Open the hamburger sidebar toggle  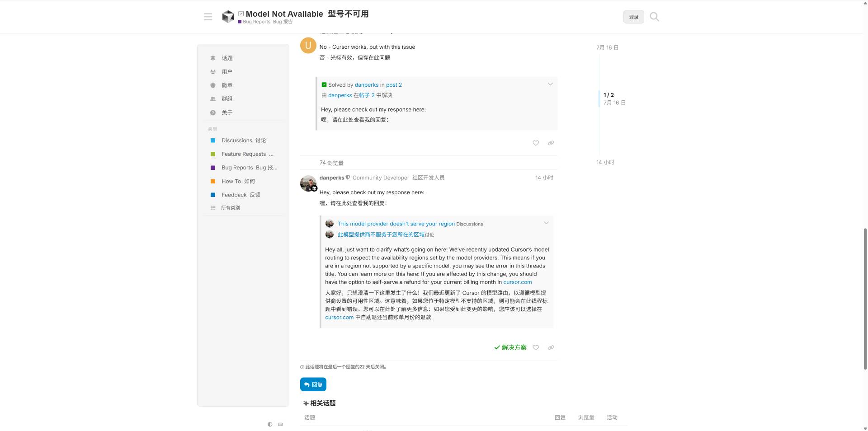(208, 17)
